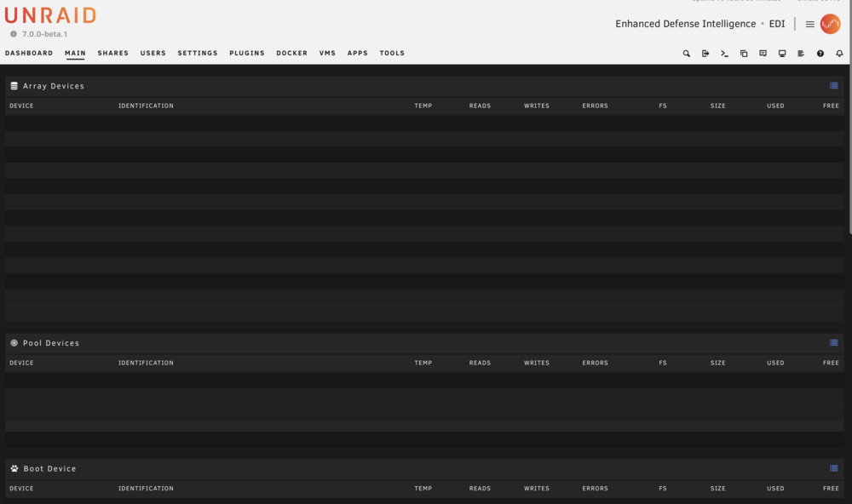Click Array Devices WRITES column header
The image size is (852, 504).
pyautogui.click(x=536, y=106)
